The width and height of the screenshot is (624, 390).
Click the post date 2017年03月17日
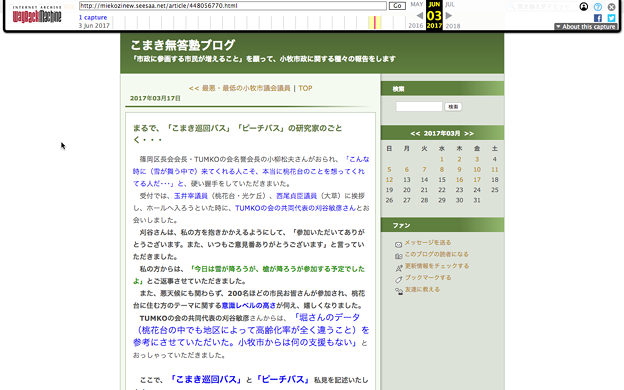pos(155,98)
